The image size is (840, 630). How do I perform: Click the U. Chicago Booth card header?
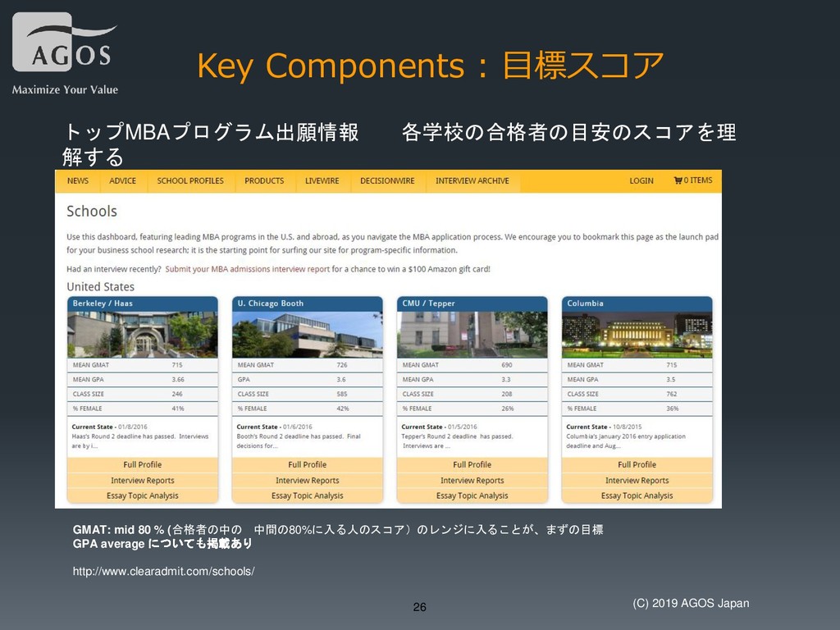[308, 304]
